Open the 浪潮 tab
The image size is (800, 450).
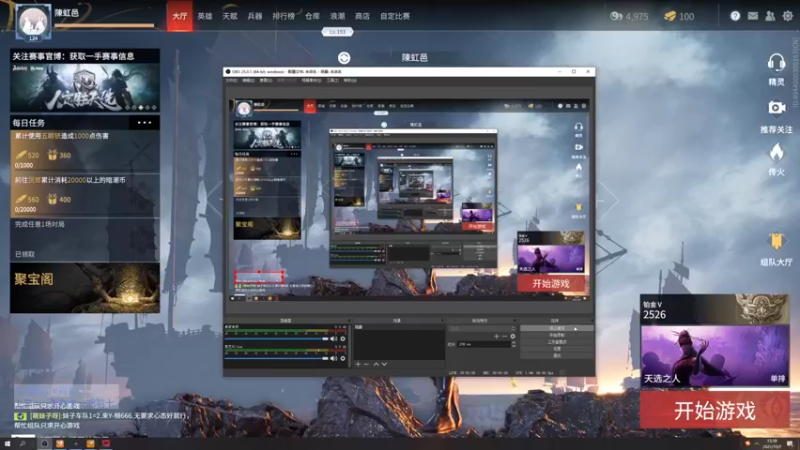337,16
